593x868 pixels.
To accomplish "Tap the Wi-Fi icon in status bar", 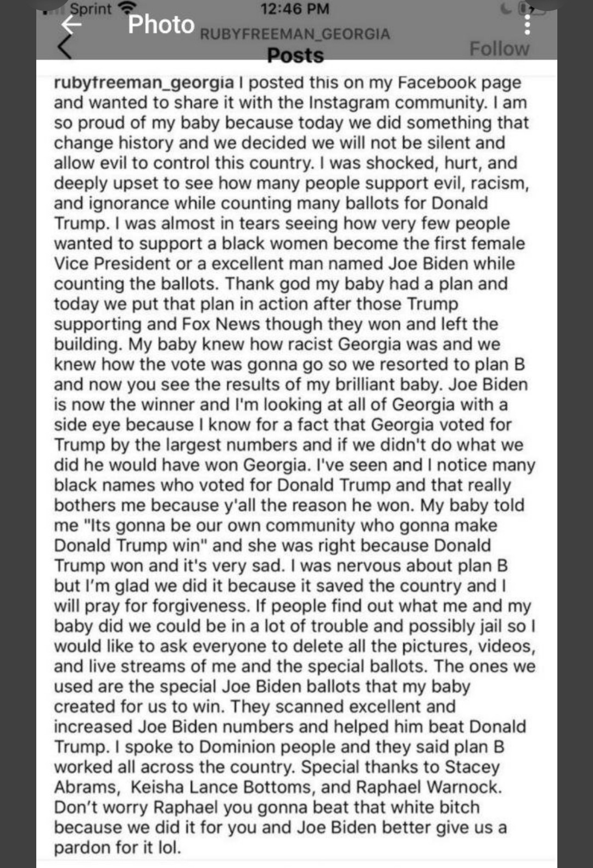I will tap(128, 9).
